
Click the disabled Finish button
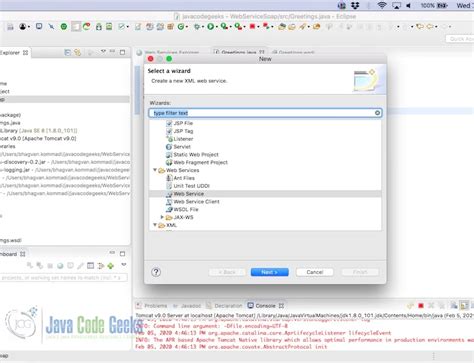[x=360, y=272]
